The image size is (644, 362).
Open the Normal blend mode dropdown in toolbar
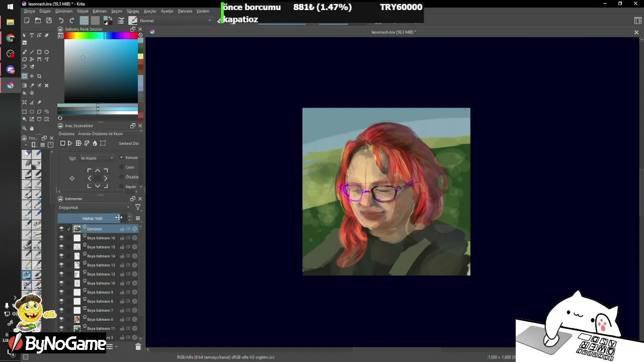pos(176,21)
